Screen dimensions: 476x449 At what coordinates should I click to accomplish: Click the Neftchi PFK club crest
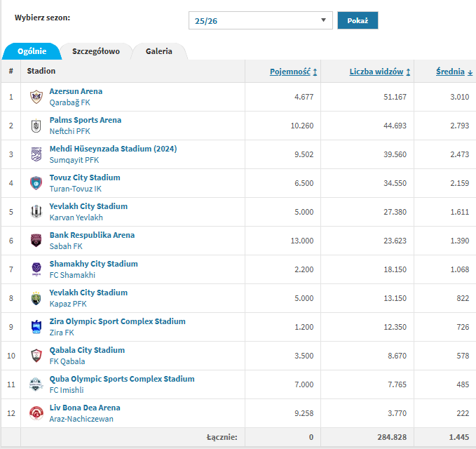tap(36, 126)
